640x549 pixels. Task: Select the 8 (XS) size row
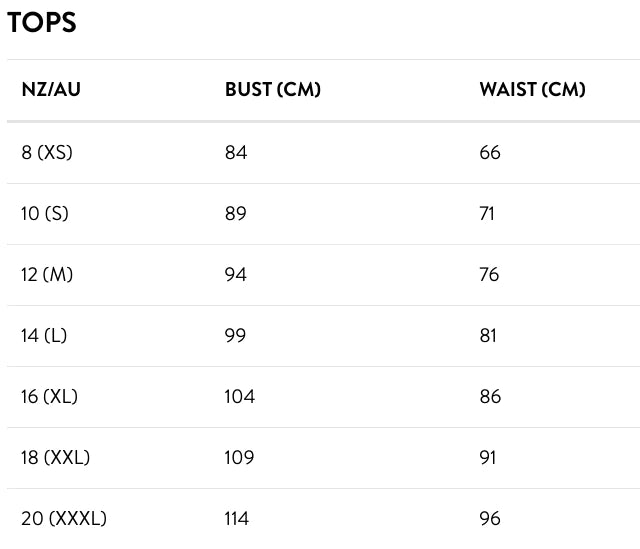tap(323, 153)
